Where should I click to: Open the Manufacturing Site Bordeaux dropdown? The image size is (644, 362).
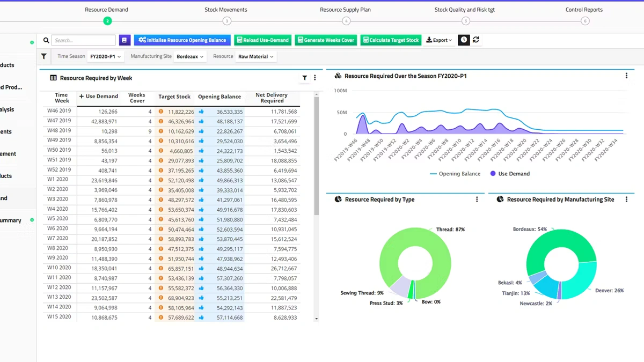(x=190, y=56)
